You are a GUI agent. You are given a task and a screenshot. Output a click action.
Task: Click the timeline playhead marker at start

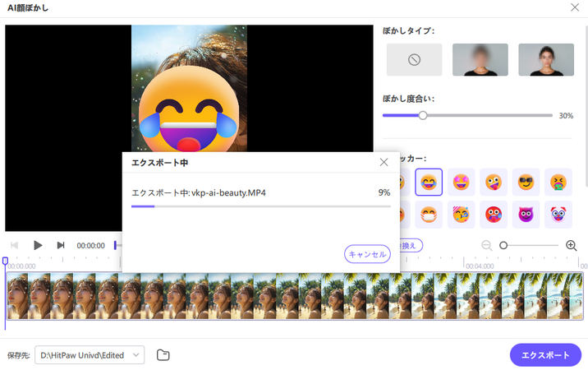pyautogui.click(x=5, y=261)
